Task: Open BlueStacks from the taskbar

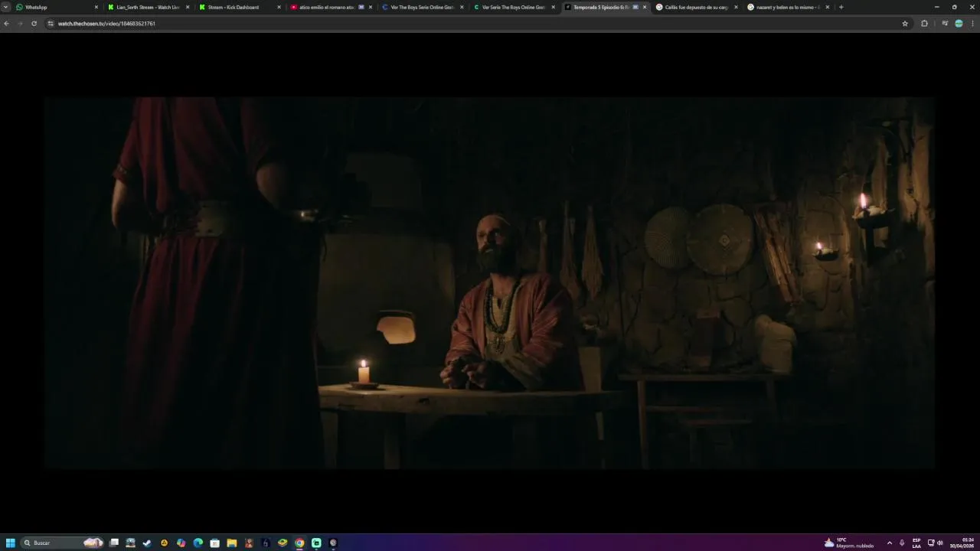Action: (283, 543)
